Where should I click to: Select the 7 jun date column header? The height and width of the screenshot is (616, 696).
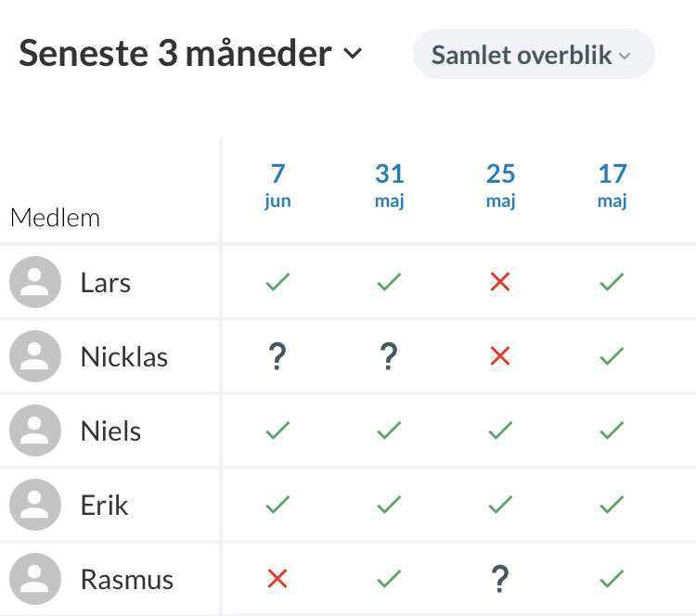click(x=277, y=186)
